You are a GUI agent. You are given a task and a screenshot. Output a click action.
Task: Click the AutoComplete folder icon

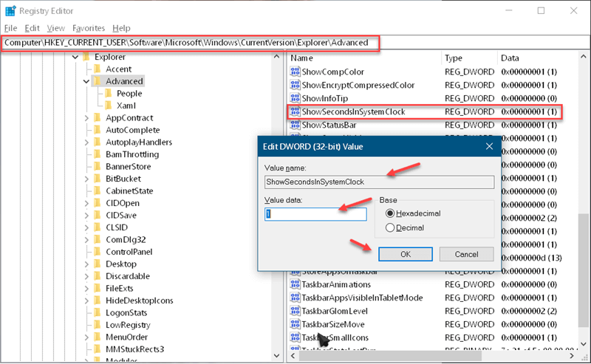(x=98, y=130)
